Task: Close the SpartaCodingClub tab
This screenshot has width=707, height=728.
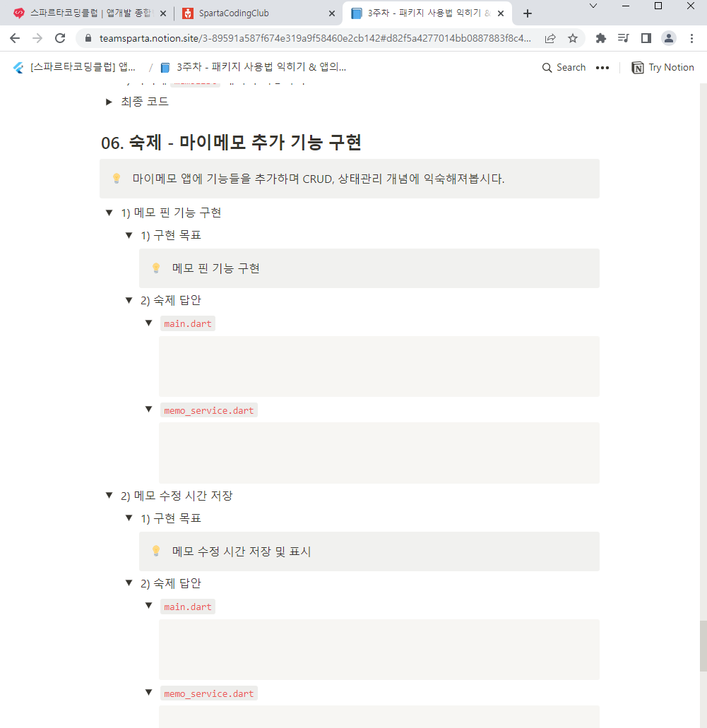Action: [332, 13]
